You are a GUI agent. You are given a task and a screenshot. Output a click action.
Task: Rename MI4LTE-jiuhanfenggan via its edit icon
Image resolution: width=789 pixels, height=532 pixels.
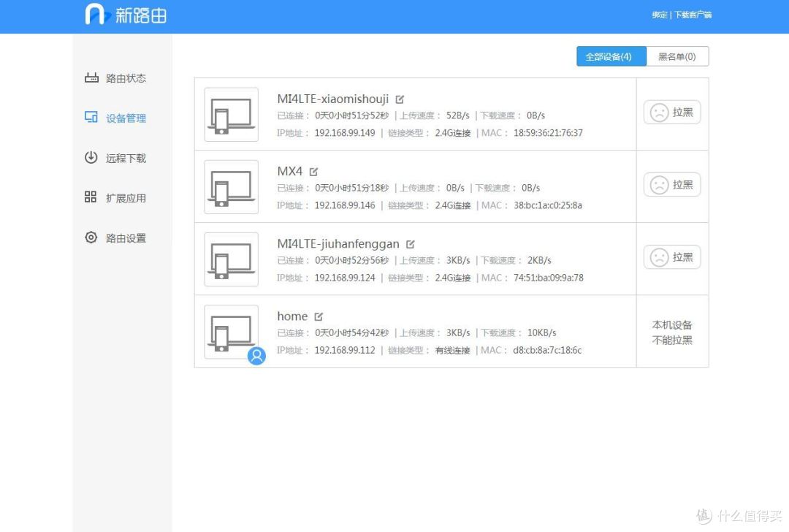(x=410, y=243)
